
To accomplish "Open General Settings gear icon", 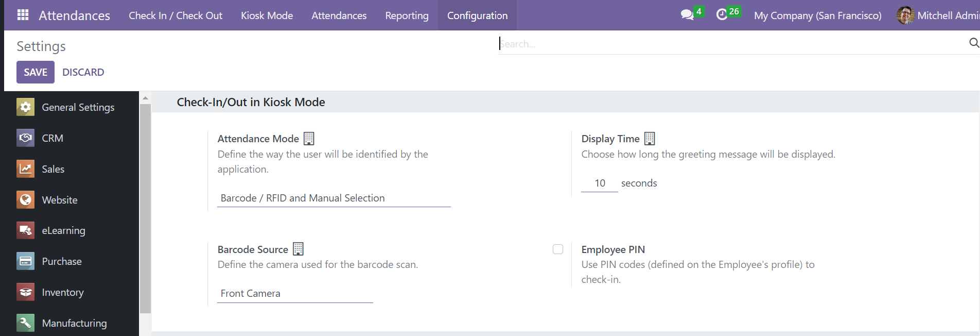I will pos(25,107).
